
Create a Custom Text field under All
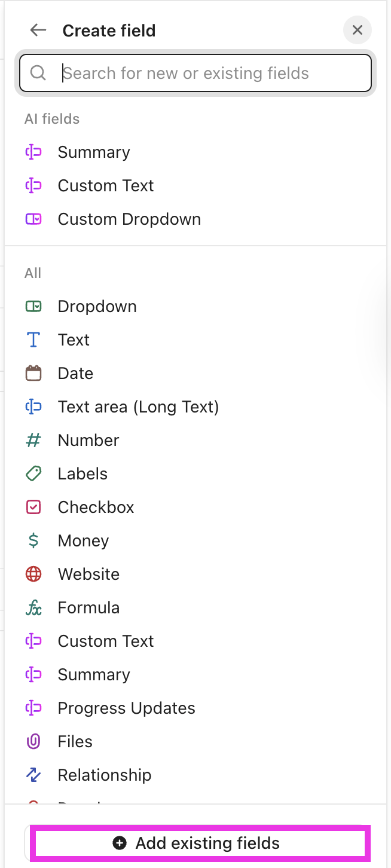pyautogui.click(x=105, y=641)
